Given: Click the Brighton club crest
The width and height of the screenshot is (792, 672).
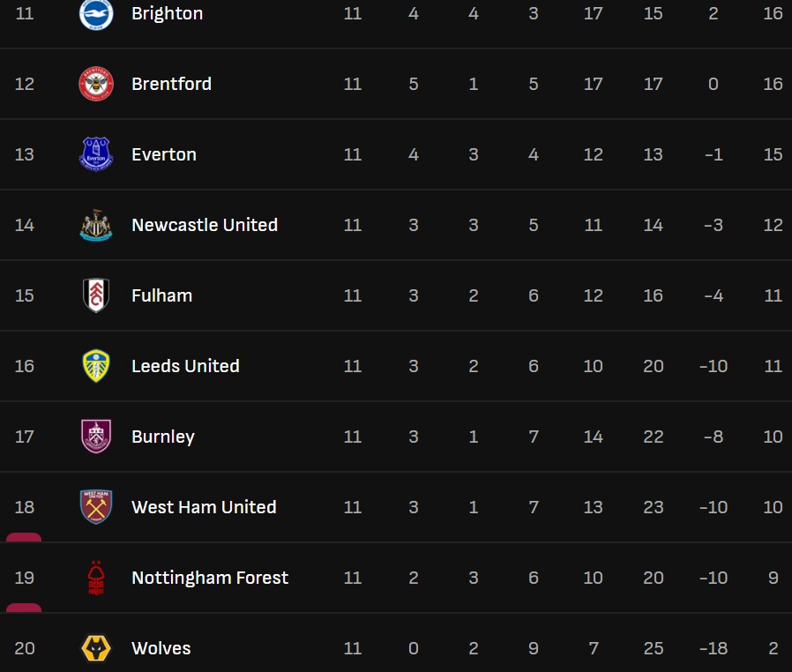Looking at the screenshot, I should [96, 14].
